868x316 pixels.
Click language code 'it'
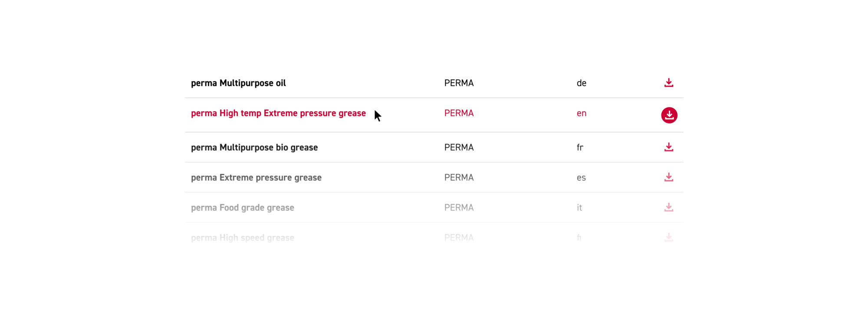pyautogui.click(x=579, y=208)
